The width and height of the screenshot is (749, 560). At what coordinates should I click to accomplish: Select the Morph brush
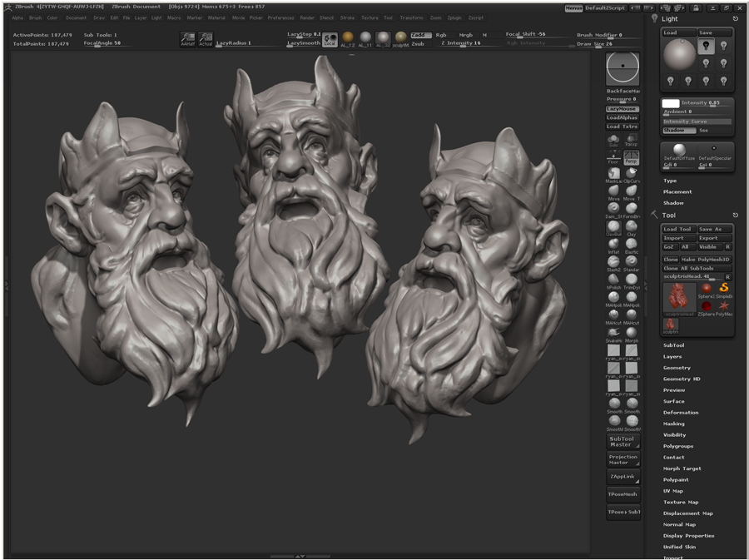632,332
